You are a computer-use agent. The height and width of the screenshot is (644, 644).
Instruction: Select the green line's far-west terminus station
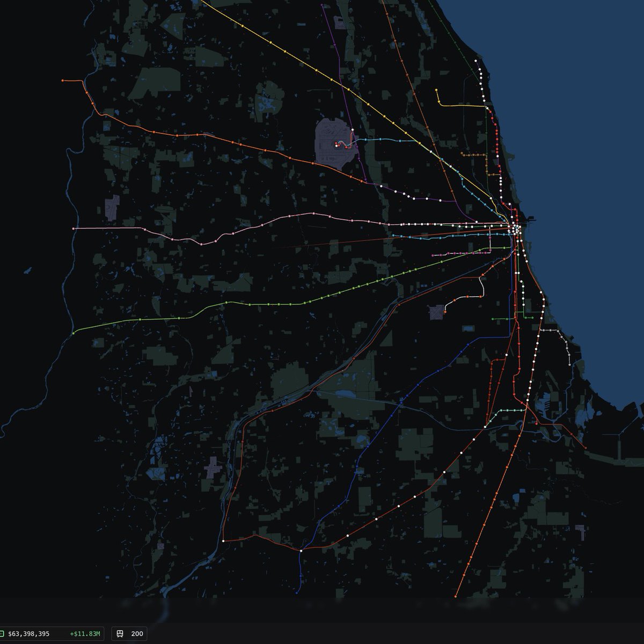[74, 333]
